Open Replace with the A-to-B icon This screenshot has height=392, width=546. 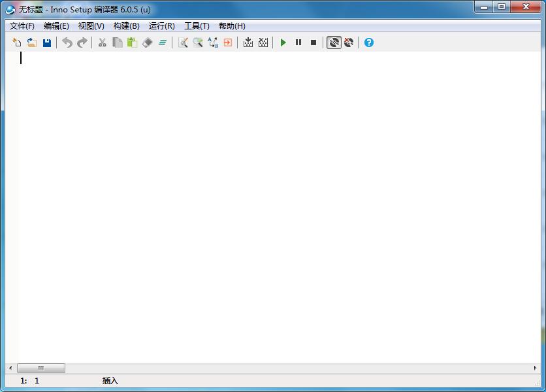coord(213,42)
